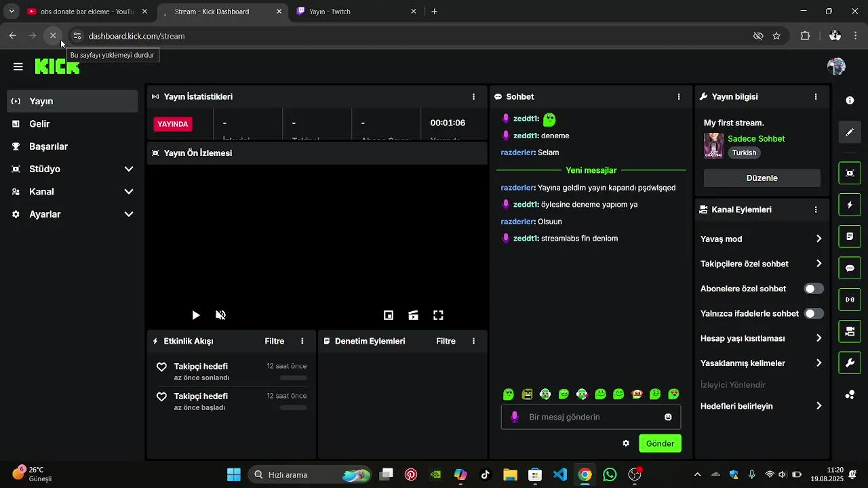Screen dimensions: 868x488
Task: Toggle Abonelere özel sohbet switch
Action: 814,289
